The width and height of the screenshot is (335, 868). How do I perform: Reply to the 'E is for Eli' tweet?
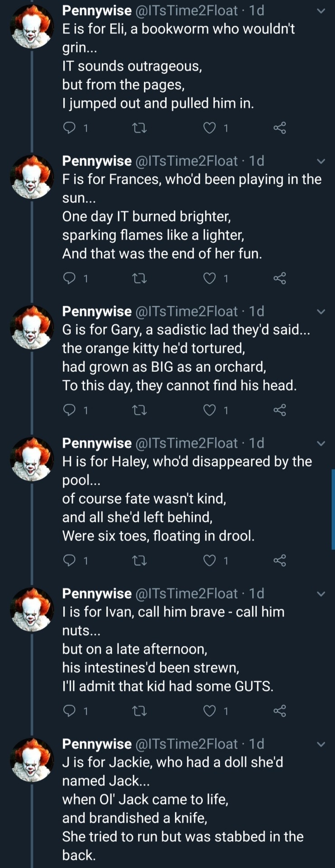point(69,128)
